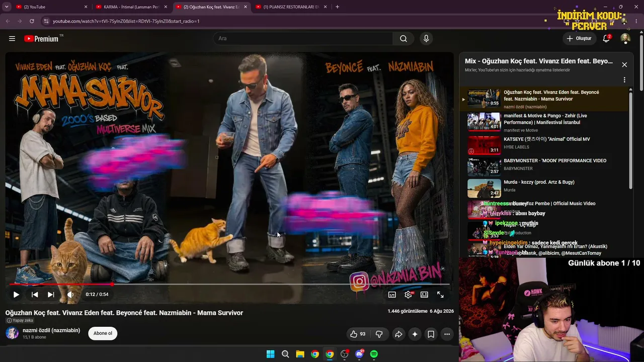Viewport: 644px width, 362px height.
Task: Close the PUANSIZ RESTORANLARI tab
Action: pos(326,7)
